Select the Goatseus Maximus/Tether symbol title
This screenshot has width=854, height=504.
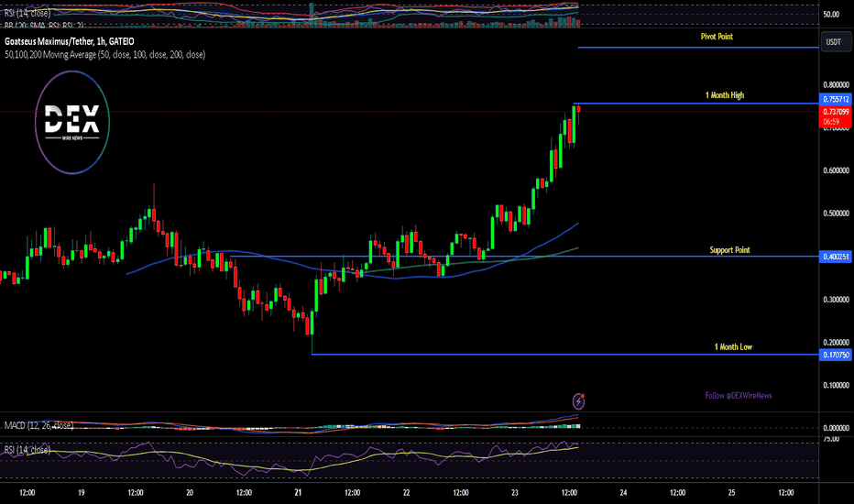[69, 41]
